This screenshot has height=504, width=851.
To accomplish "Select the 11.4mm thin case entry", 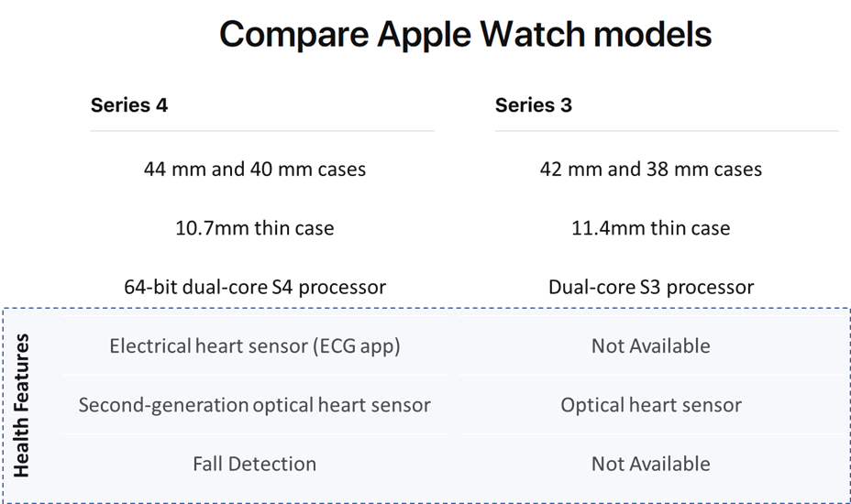I will [x=651, y=228].
